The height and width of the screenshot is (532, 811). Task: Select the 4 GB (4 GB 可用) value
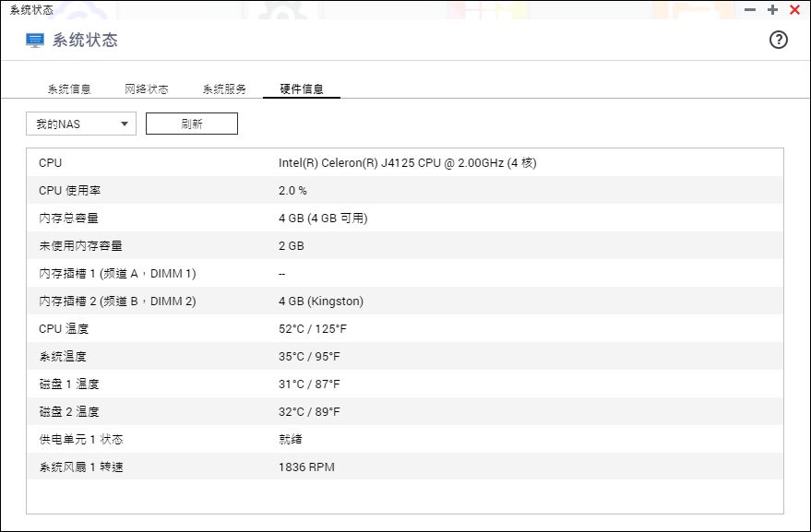(x=323, y=219)
